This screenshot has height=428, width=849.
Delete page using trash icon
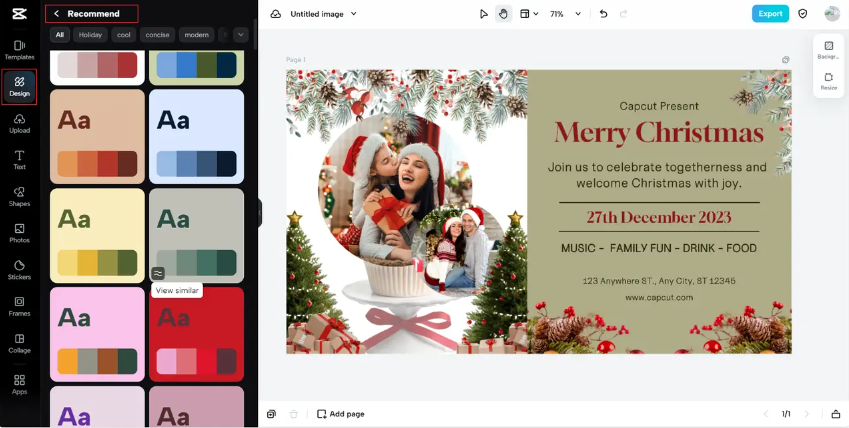tap(293, 414)
